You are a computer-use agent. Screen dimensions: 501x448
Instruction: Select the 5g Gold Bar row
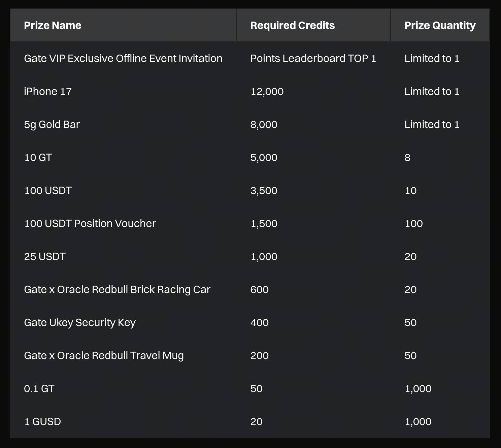(52, 125)
